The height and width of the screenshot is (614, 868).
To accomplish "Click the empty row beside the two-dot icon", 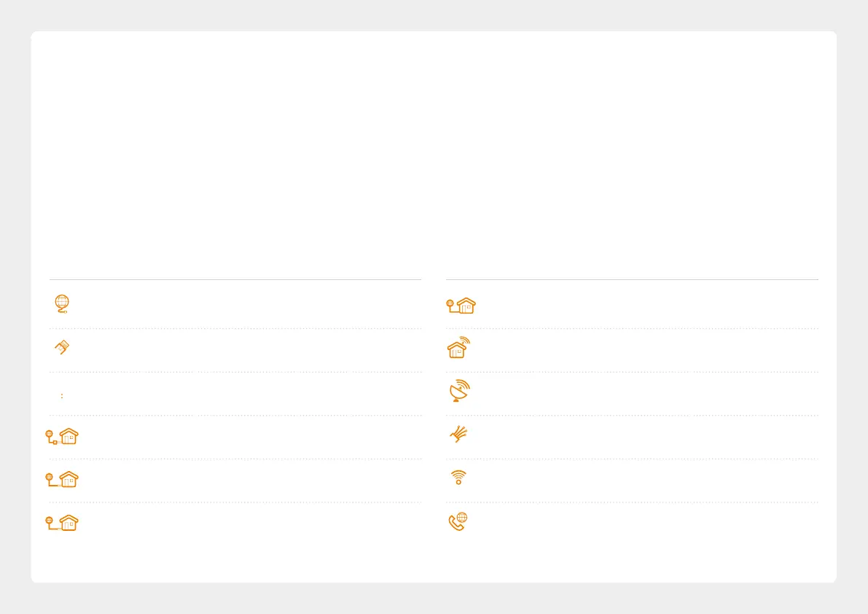I will point(248,394).
